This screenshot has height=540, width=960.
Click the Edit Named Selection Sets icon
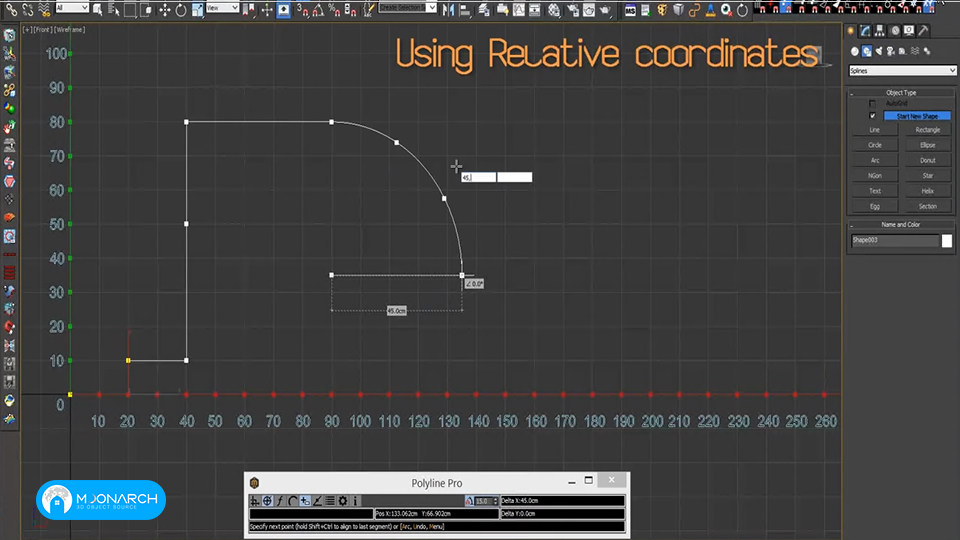point(368,9)
